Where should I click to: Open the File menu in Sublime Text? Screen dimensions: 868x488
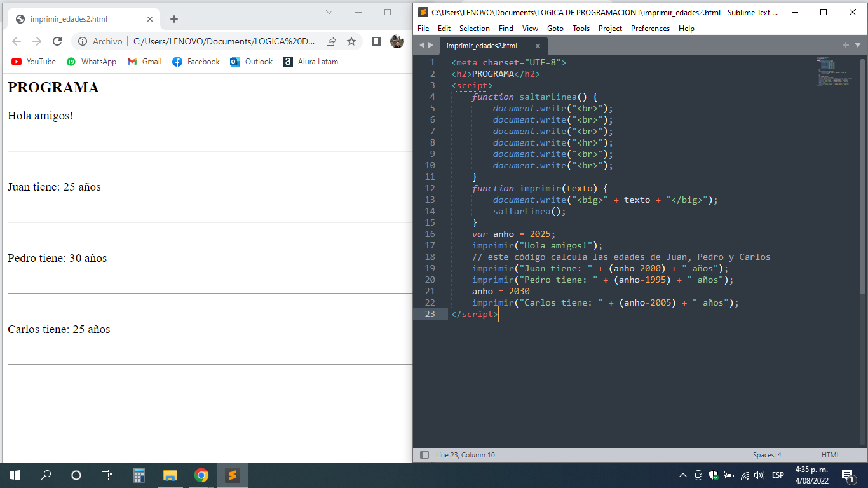423,29
